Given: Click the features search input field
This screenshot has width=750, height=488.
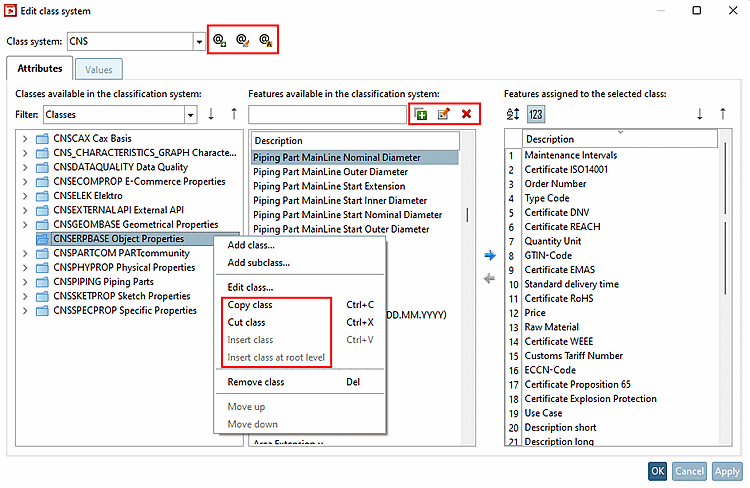Looking at the screenshot, I should click(327, 114).
